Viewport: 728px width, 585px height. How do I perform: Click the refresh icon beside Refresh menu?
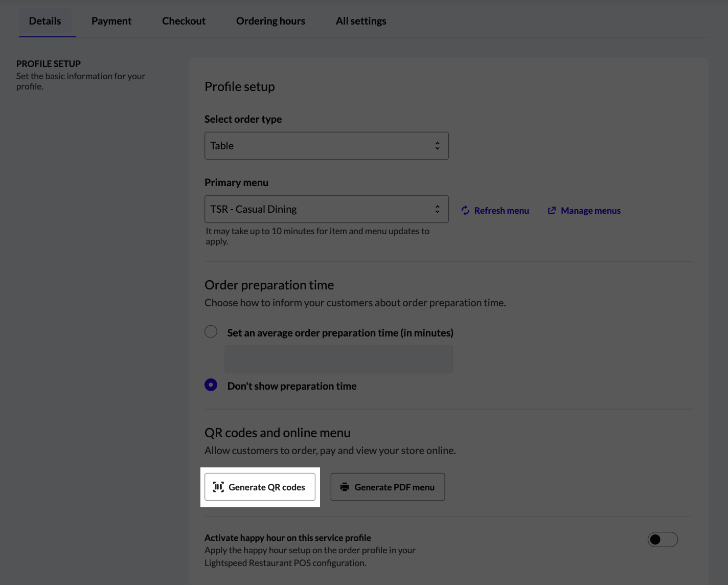point(465,210)
